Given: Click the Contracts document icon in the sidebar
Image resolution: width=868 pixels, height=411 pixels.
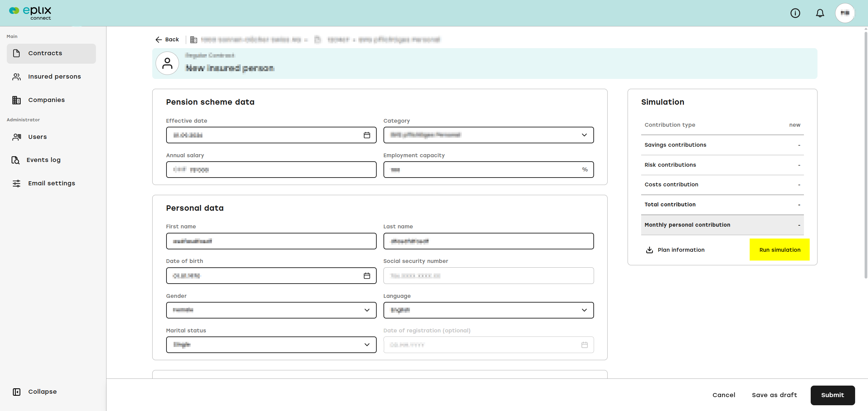Looking at the screenshot, I should [x=17, y=53].
